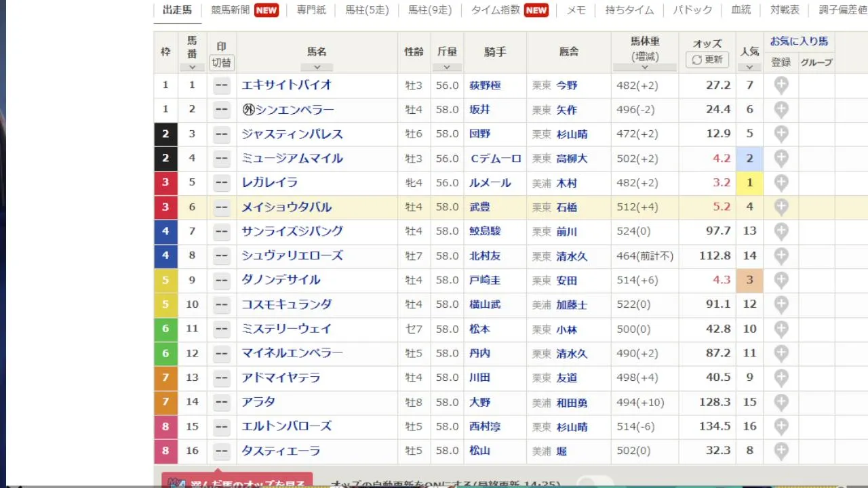The height and width of the screenshot is (488, 868).
Task: Open 馬柱(9走) tab
Action: [x=430, y=10]
